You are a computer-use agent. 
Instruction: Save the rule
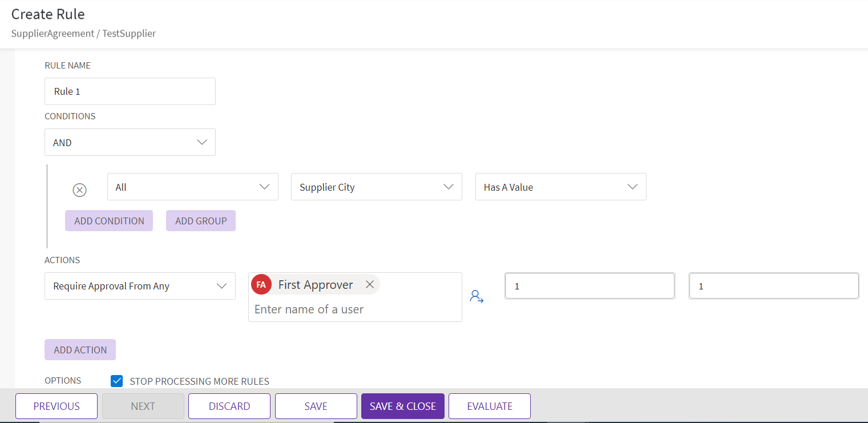(x=316, y=406)
